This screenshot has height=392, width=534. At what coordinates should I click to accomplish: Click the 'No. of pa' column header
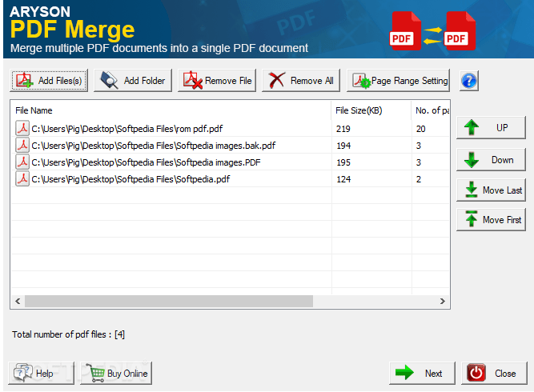pos(431,110)
